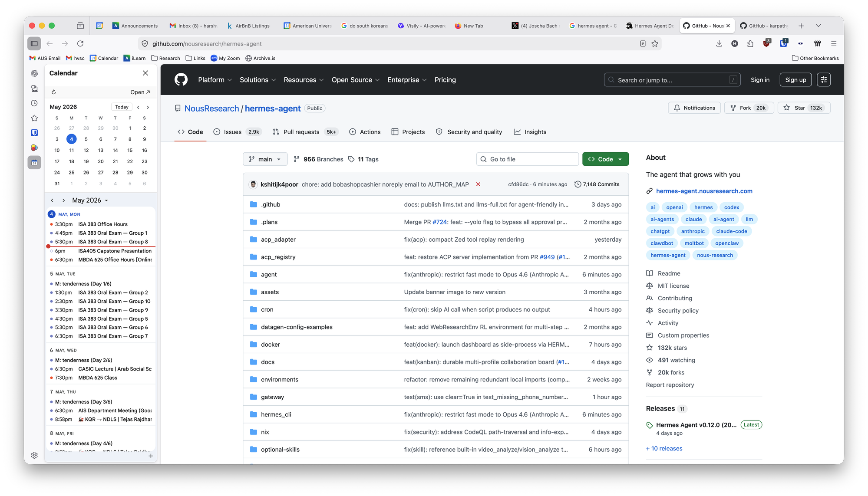Expand the Enterprise menu
The height and width of the screenshot is (496, 868).
point(407,80)
